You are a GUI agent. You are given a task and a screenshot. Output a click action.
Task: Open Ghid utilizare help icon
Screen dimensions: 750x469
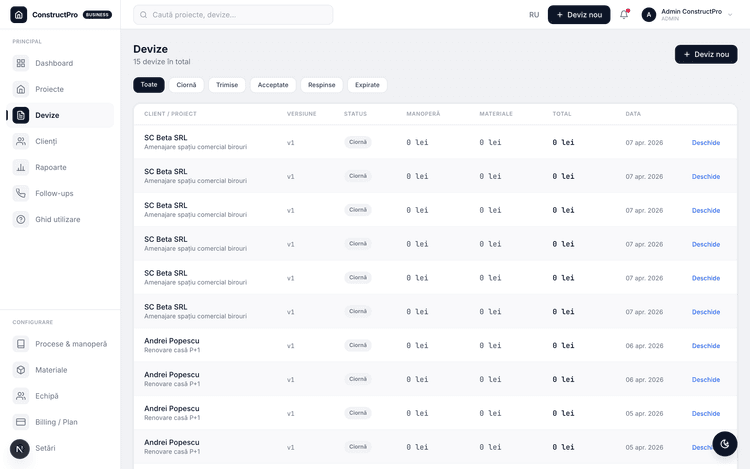[x=21, y=219]
